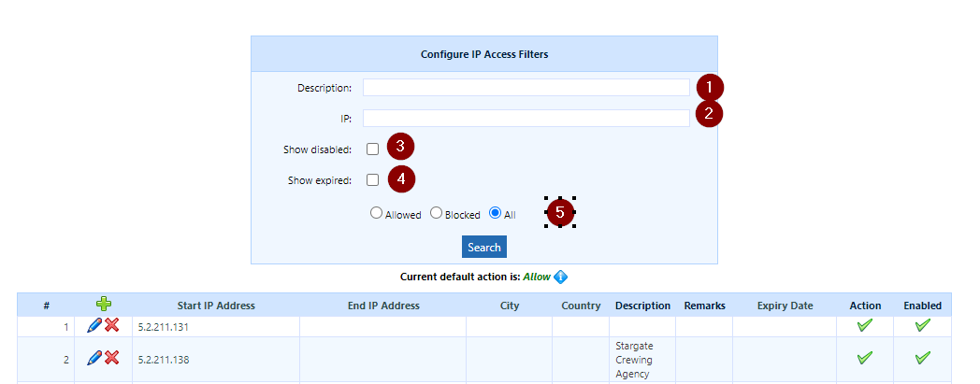Choose the All radio option

[x=495, y=213]
